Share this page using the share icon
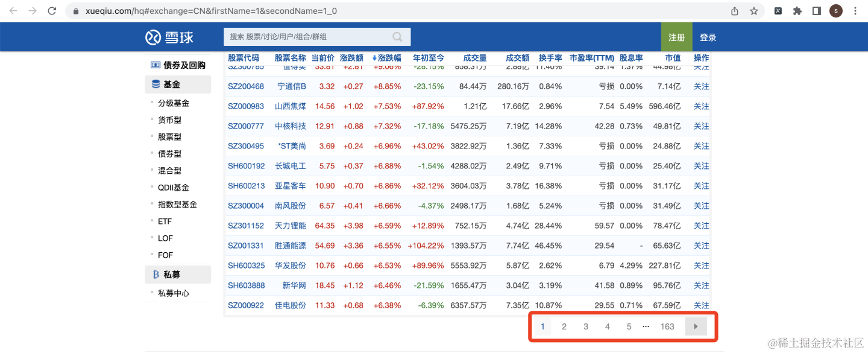Screen dimensions: 868x353 coord(735,11)
